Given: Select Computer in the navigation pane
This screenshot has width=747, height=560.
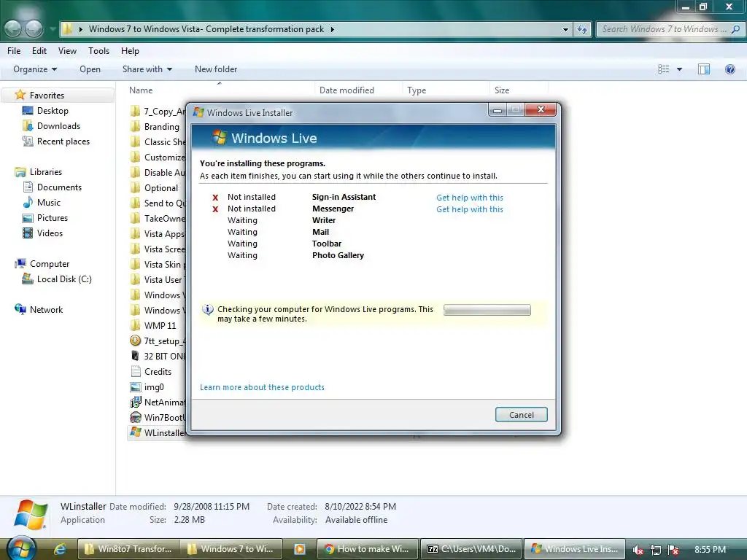Looking at the screenshot, I should 50,264.
